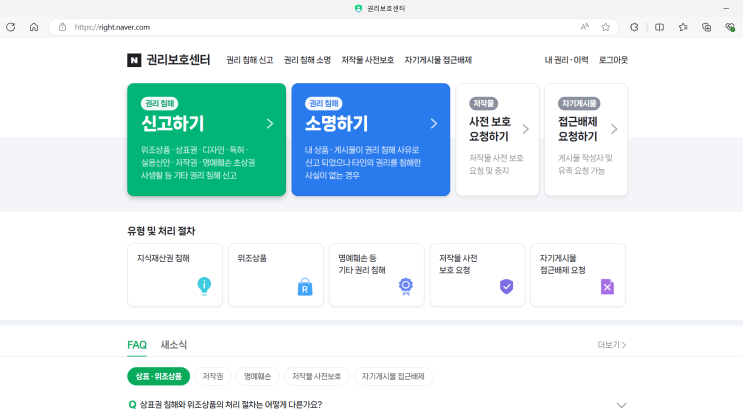Click the arrow on 사전 보호 요청하기 card
Viewport: 743px width, 416px height.
(x=526, y=129)
